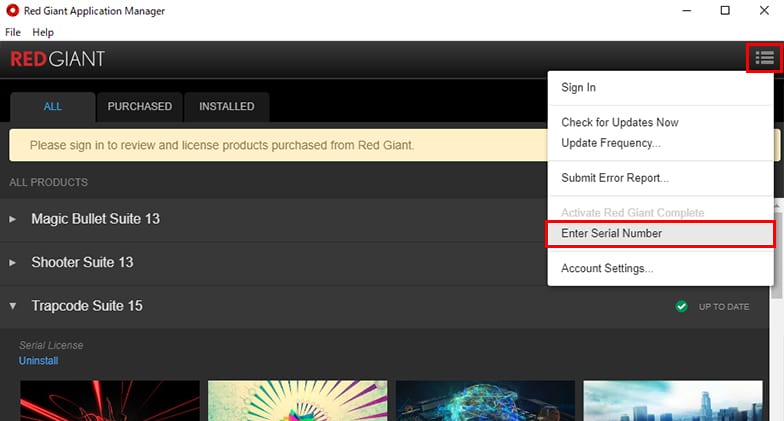Viewport: 784px width, 421px height.
Task: Select the All tab
Action: 52,107
